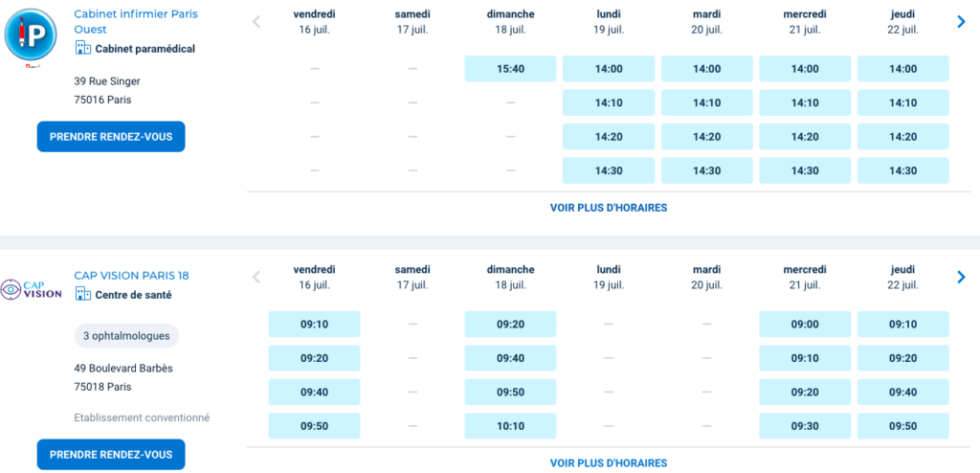Image resolution: width=980 pixels, height=473 pixels.
Task: Show previous week for Cabinet infirmier
Action: click(256, 22)
